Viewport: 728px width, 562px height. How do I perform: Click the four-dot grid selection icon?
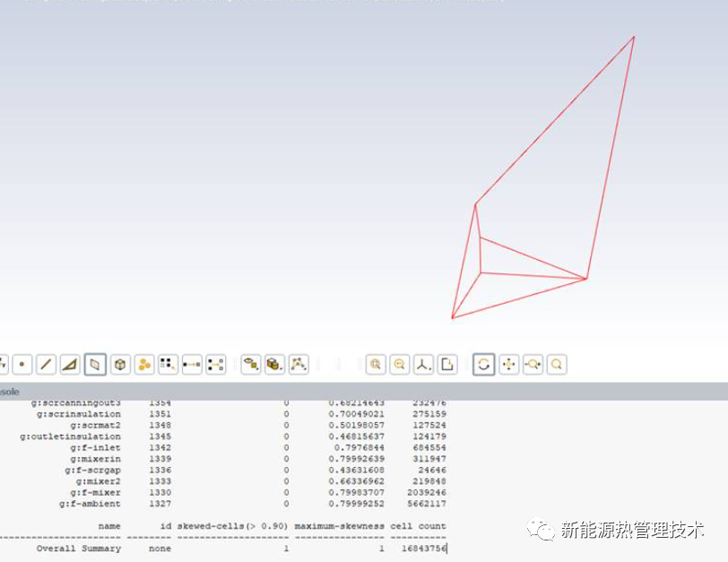pyautogui.click(x=168, y=365)
